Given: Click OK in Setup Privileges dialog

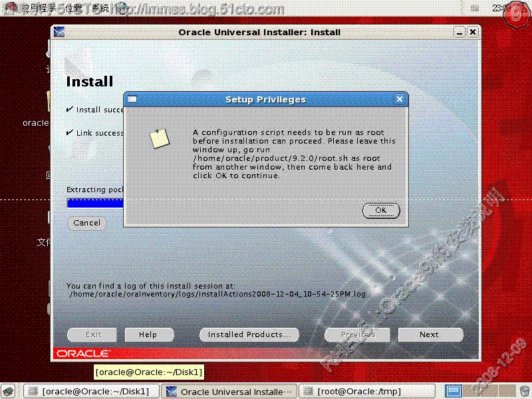Looking at the screenshot, I should (x=381, y=210).
